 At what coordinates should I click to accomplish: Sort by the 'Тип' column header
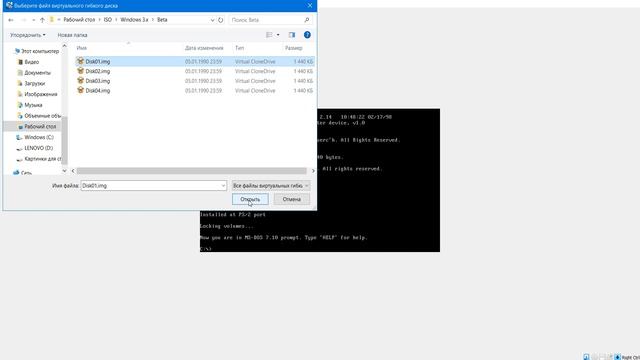click(239, 48)
